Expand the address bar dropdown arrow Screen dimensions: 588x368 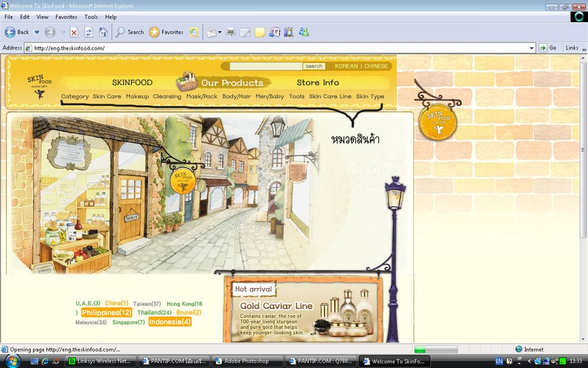(x=532, y=48)
